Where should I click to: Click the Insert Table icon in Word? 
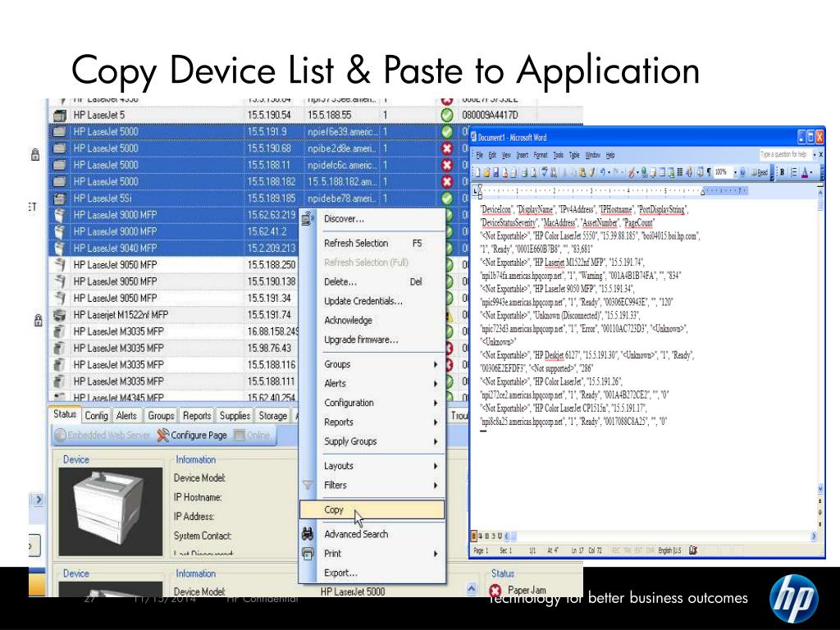(x=662, y=172)
